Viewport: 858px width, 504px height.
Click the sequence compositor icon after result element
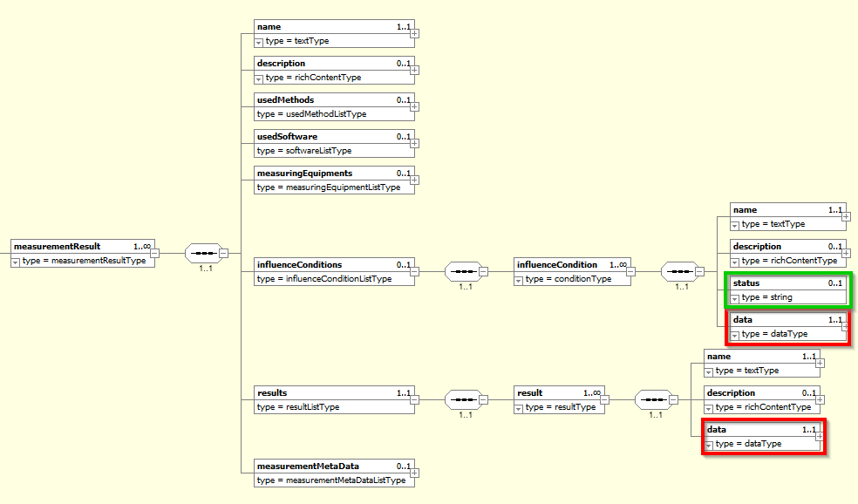pyautogui.click(x=652, y=400)
